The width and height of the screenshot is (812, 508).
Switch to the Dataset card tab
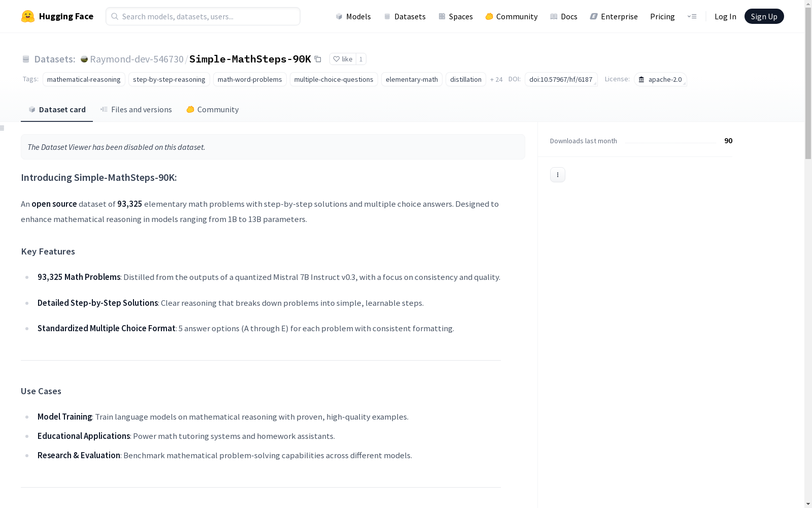click(x=57, y=109)
